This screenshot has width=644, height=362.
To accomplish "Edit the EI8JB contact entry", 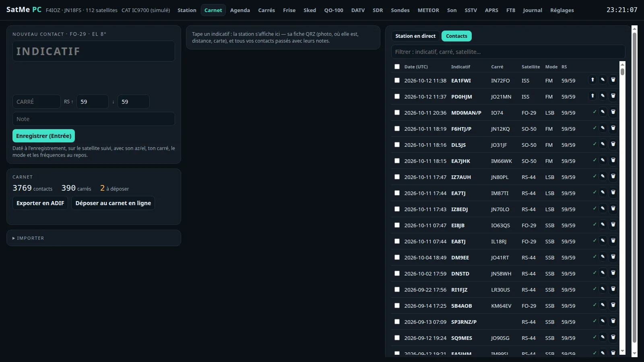I will tap(603, 224).
